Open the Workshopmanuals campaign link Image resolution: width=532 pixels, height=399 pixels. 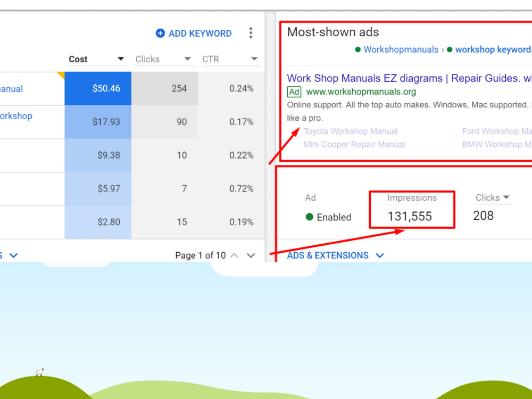[401, 49]
